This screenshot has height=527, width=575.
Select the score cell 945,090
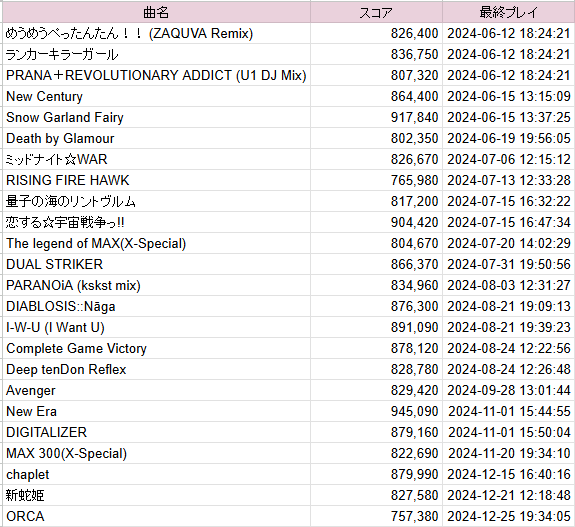point(376,411)
